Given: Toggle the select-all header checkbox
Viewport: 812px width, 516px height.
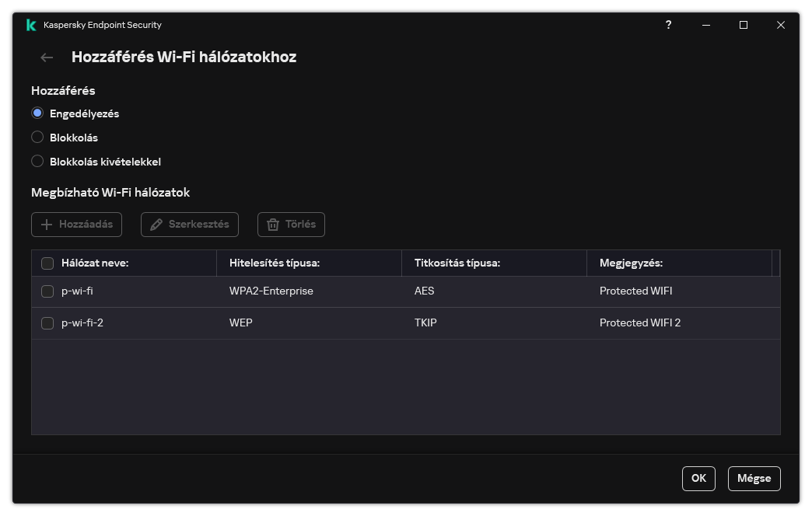Looking at the screenshot, I should point(47,263).
